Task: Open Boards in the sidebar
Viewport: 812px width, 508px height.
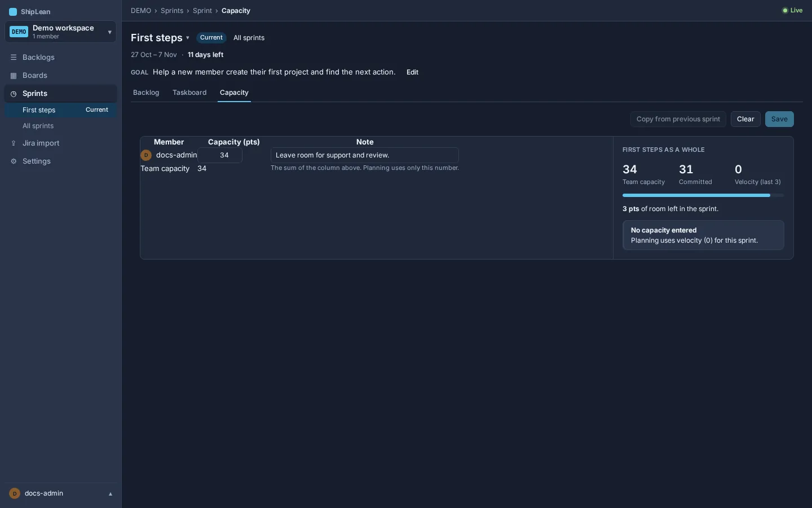Action: pos(61,76)
